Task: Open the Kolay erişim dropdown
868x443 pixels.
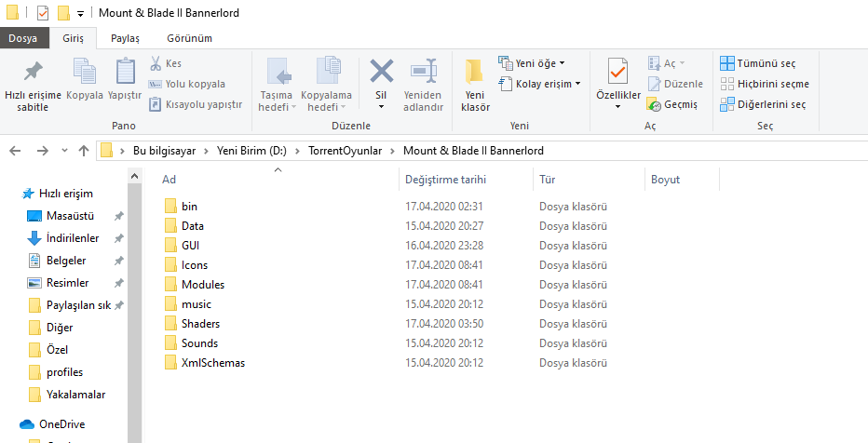Action: [540, 84]
